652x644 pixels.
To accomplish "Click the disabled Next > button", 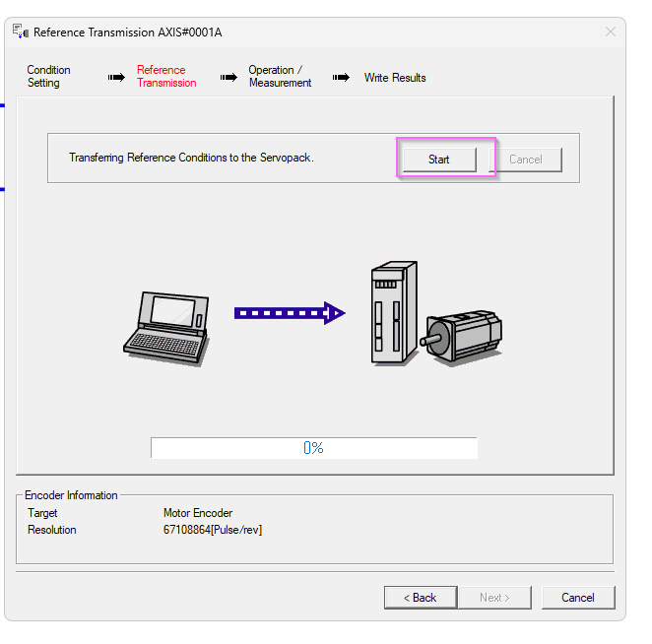I will point(494,598).
